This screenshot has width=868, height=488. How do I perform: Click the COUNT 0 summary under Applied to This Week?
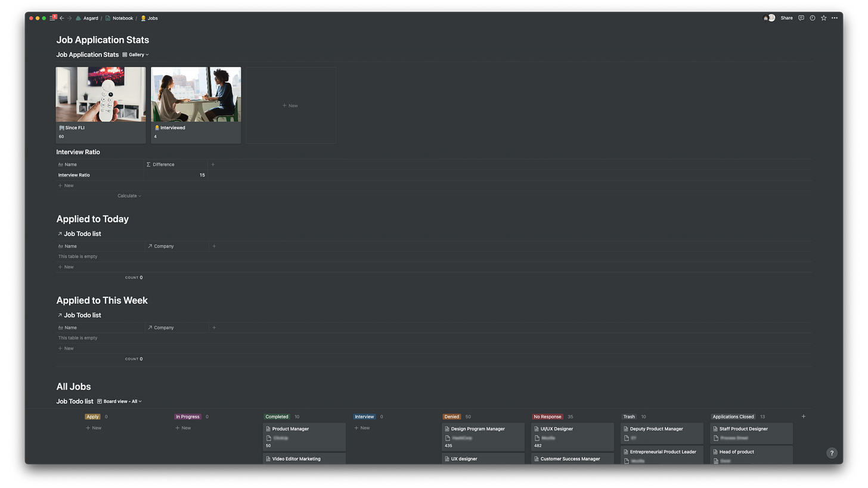[134, 359]
